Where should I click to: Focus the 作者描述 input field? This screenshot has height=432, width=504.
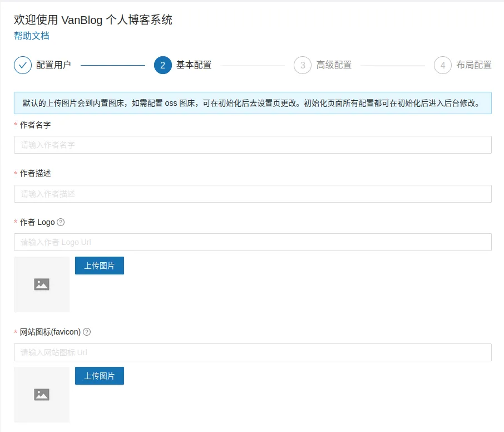tap(253, 194)
